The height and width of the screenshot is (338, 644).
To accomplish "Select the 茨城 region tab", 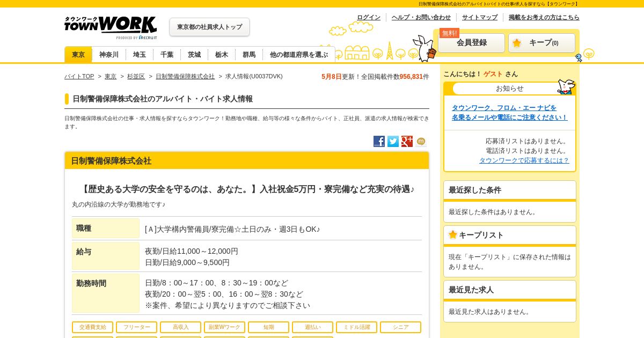I will [194, 55].
